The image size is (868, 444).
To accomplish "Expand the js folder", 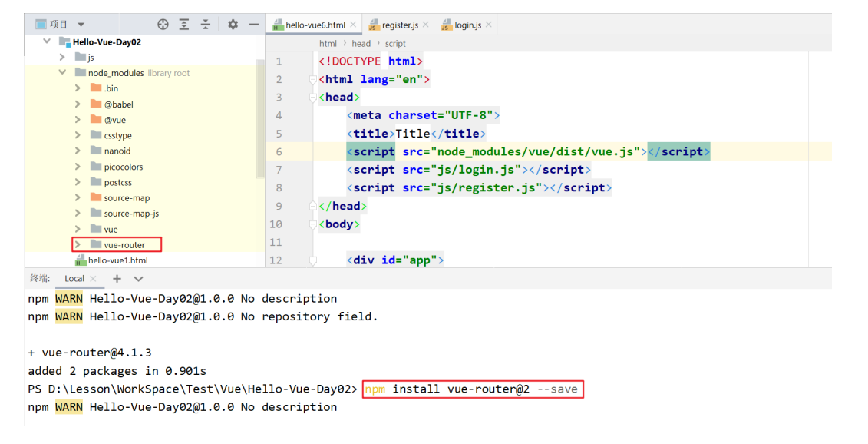I will point(62,57).
